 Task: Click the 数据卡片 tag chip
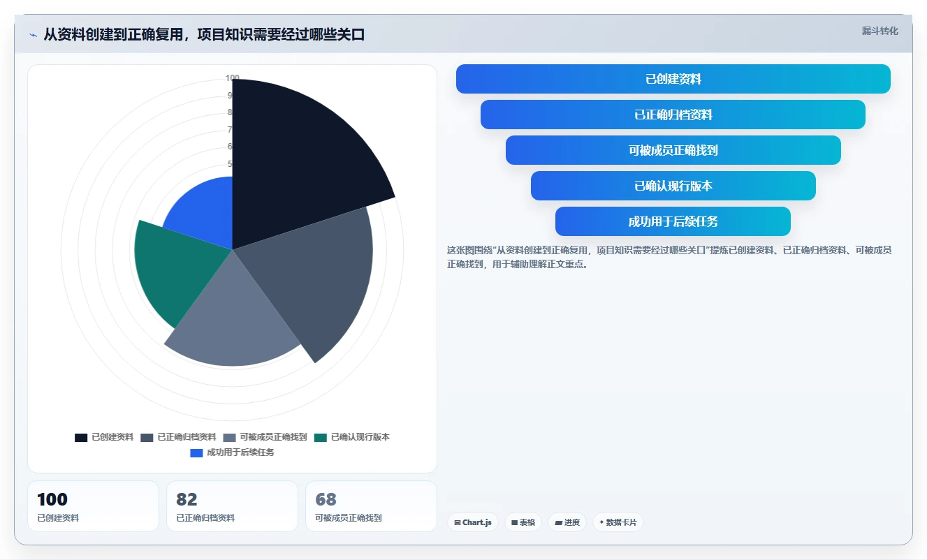click(618, 522)
